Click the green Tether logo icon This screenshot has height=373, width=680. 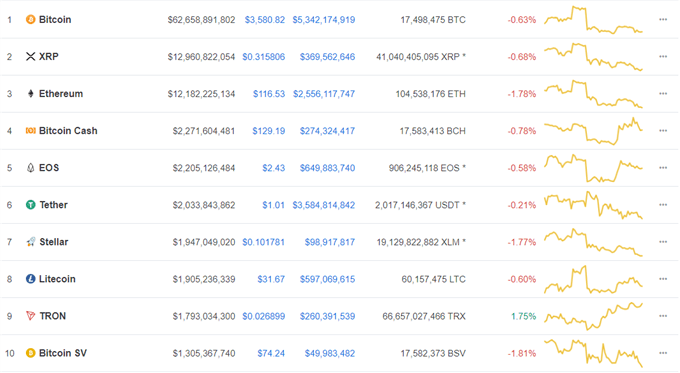point(30,205)
